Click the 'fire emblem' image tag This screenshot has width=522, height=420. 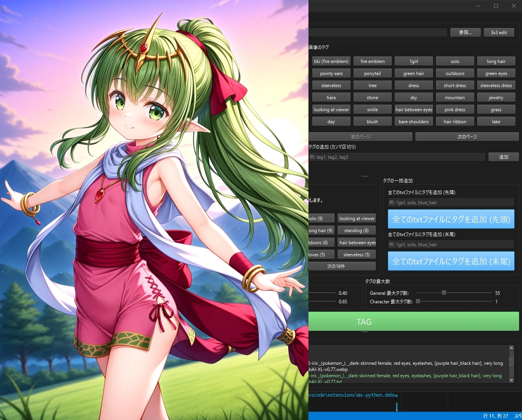(372, 61)
